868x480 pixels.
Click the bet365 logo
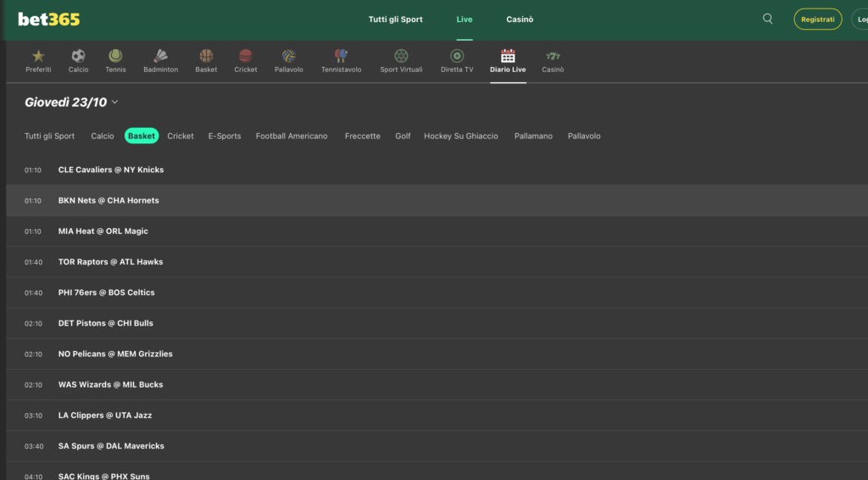pos(49,19)
